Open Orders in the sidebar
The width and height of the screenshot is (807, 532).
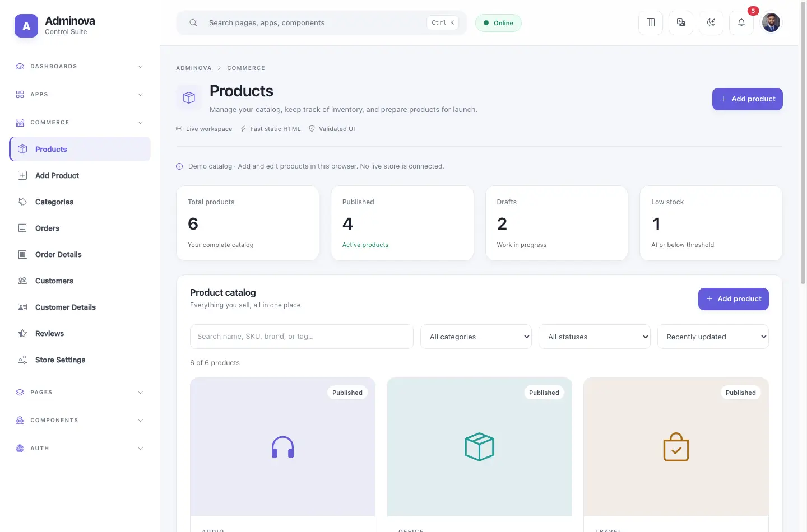click(80, 228)
